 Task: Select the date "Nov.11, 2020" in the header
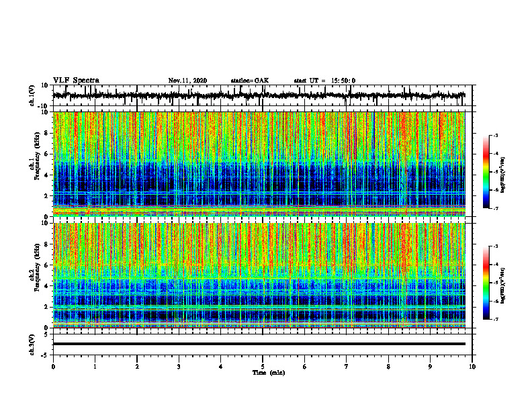pos(187,81)
